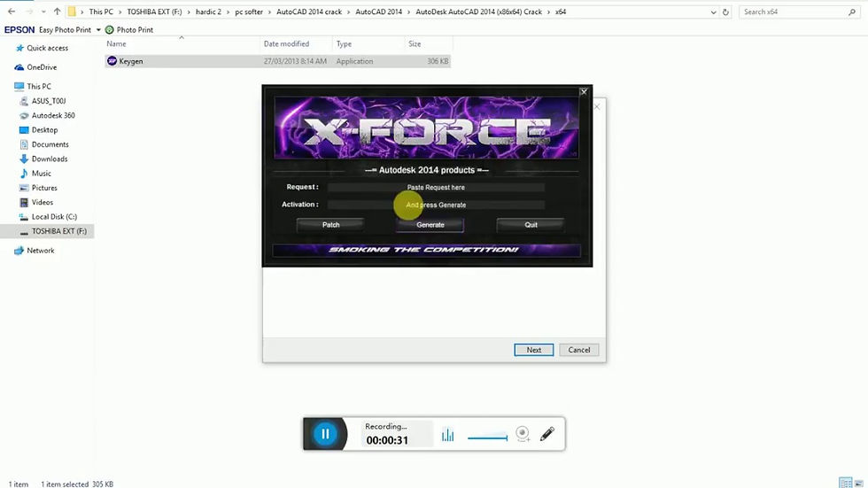868x488 pixels.
Task: Click the Forward navigation arrow
Action: (x=29, y=12)
